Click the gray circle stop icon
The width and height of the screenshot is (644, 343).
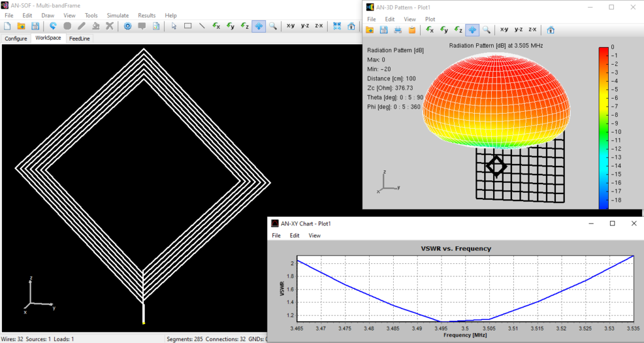(x=67, y=26)
